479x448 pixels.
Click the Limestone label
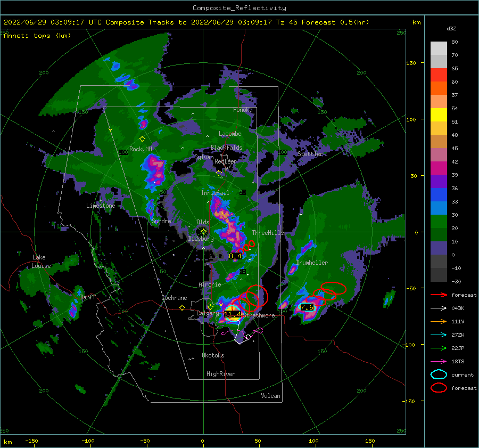[101, 206]
